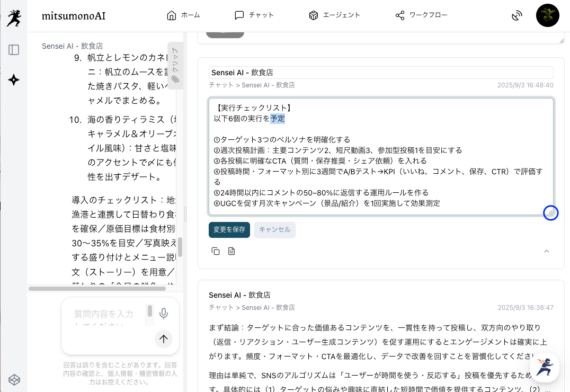Edit the Sensei AI - 飲食店 title field
Image resolution: width=570 pixels, height=392 pixels.
[x=381, y=73]
